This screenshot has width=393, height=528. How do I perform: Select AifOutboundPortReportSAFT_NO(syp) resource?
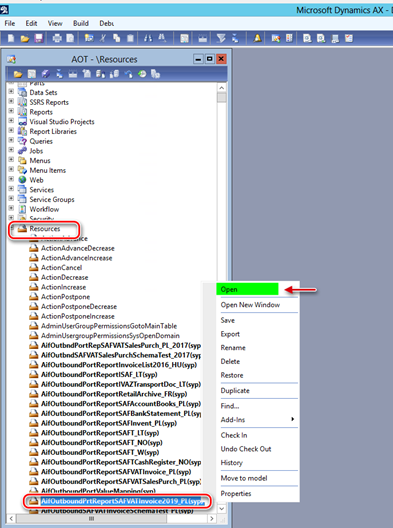(x=101, y=442)
